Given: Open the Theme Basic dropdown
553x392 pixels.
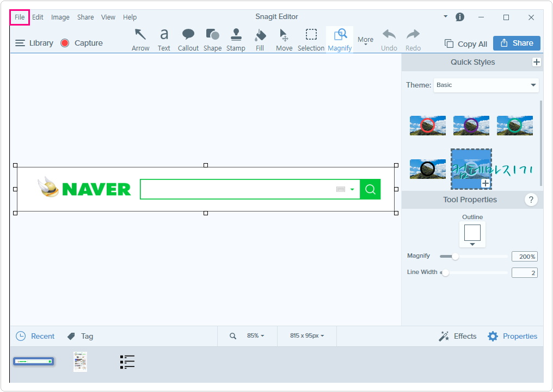Looking at the screenshot, I should (x=486, y=85).
